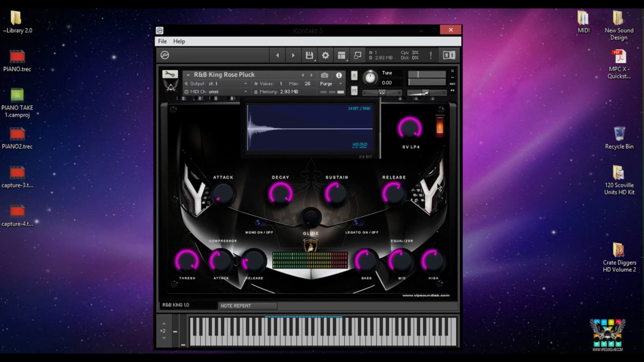Open instrument edit mode wrench

click(x=170, y=74)
